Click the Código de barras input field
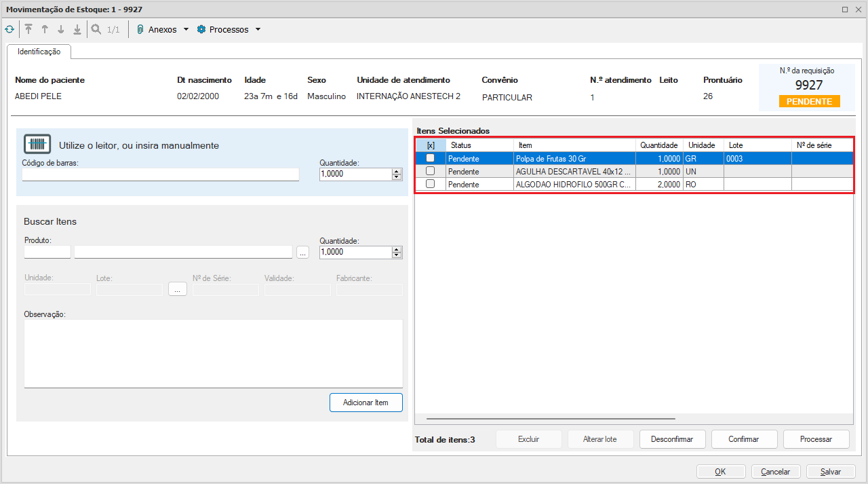The image size is (868, 484). click(x=161, y=174)
